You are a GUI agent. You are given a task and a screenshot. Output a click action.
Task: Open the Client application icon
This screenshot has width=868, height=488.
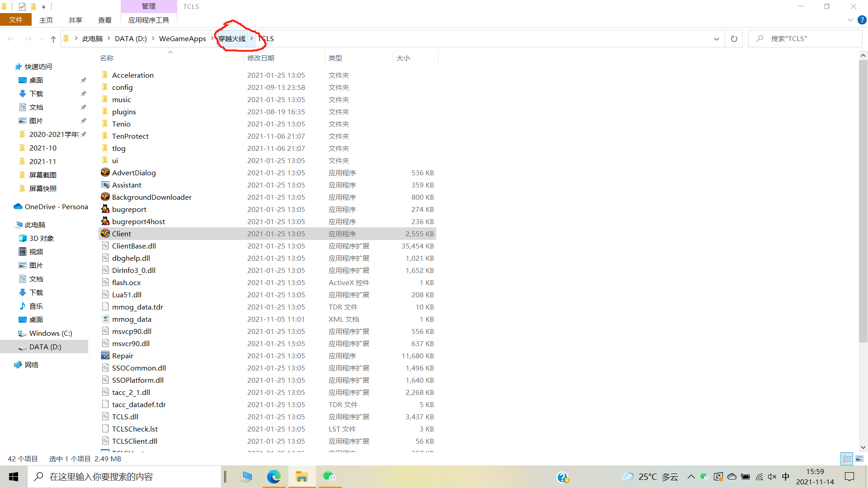pos(105,234)
